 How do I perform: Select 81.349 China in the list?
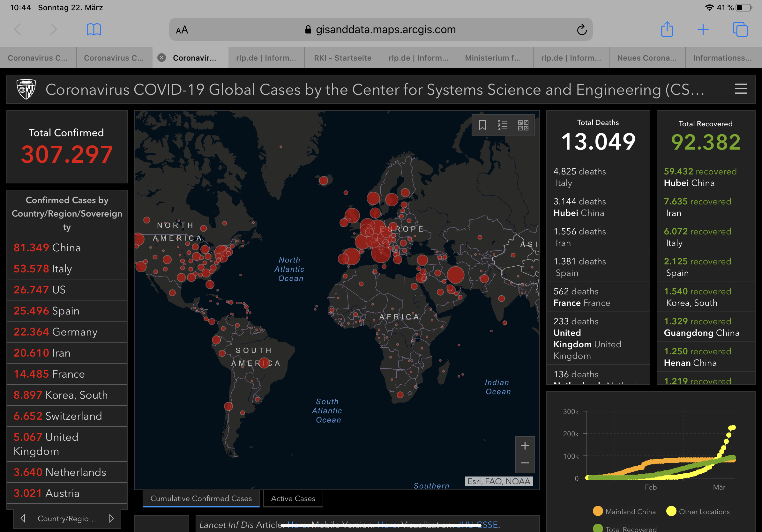[x=67, y=248]
